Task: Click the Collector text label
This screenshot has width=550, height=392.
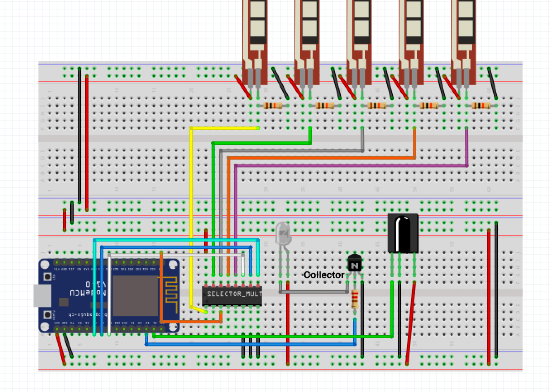Action: (324, 274)
